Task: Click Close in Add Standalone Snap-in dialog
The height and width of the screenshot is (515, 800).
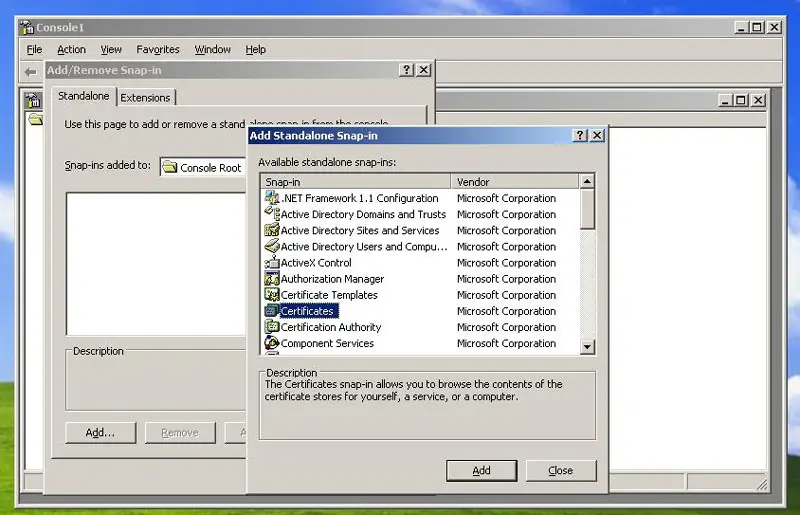Action: [x=561, y=471]
